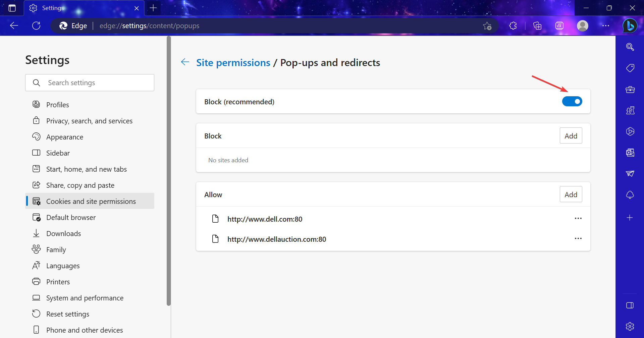The image size is (644, 338).
Task: Disable the Block (recommended) toggle
Action: click(572, 101)
